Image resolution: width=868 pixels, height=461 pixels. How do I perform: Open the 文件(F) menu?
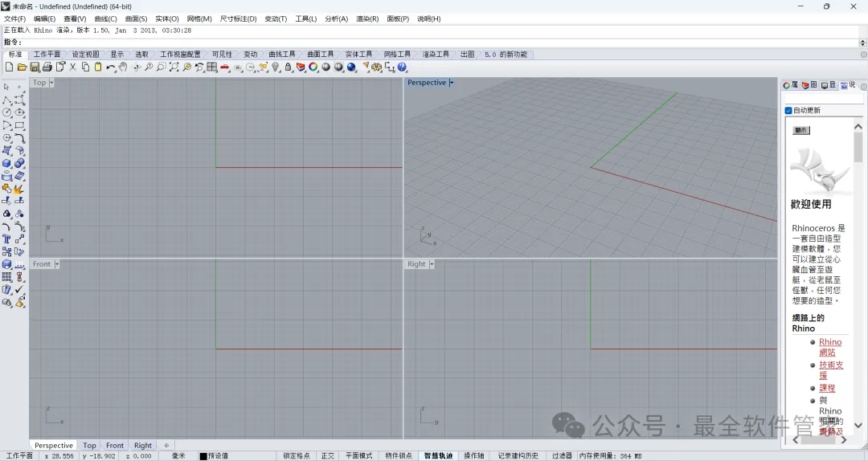pyautogui.click(x=15, y=18)
